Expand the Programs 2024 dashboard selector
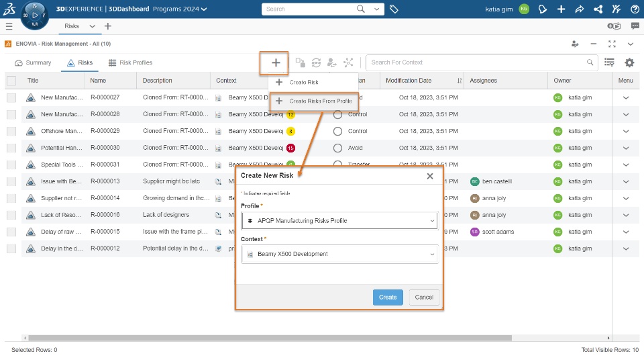Image resolution: width=644 pixels, height=362 pixels. [x=204, y=9]
